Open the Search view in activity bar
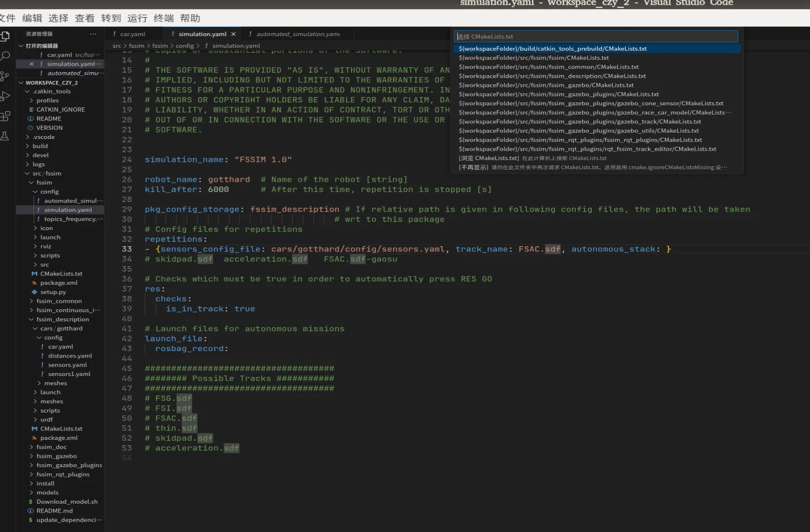 [5, 56]
